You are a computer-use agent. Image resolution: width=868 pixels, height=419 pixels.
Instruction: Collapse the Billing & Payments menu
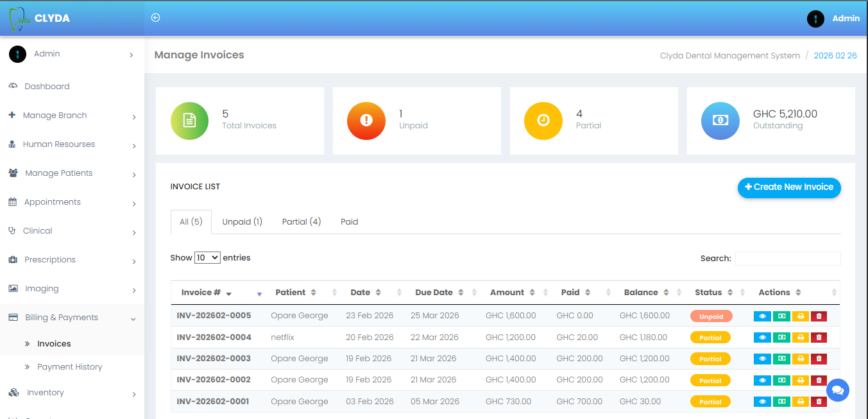point(72,318)
